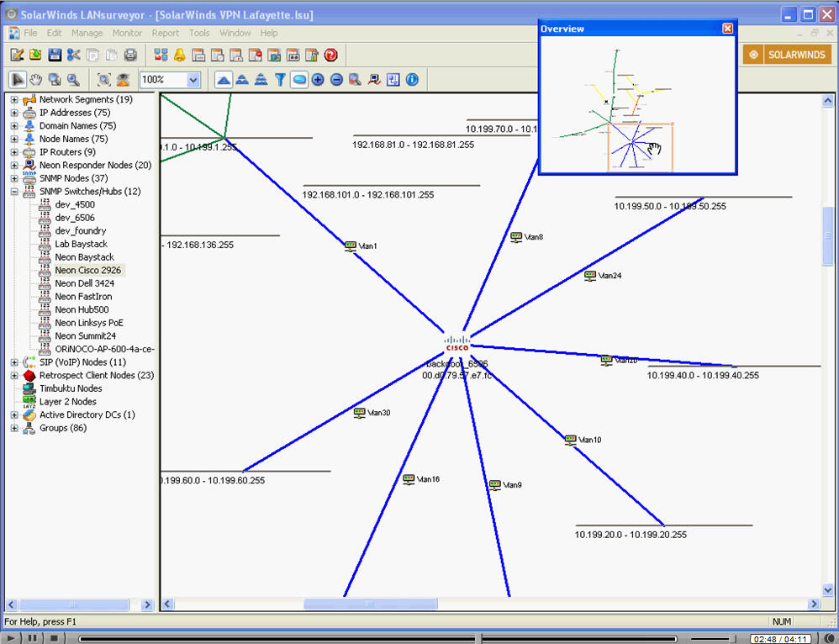Expand SIP (VoIP) Nodes (11)
839x644 pixels.
tap(14, 362)
